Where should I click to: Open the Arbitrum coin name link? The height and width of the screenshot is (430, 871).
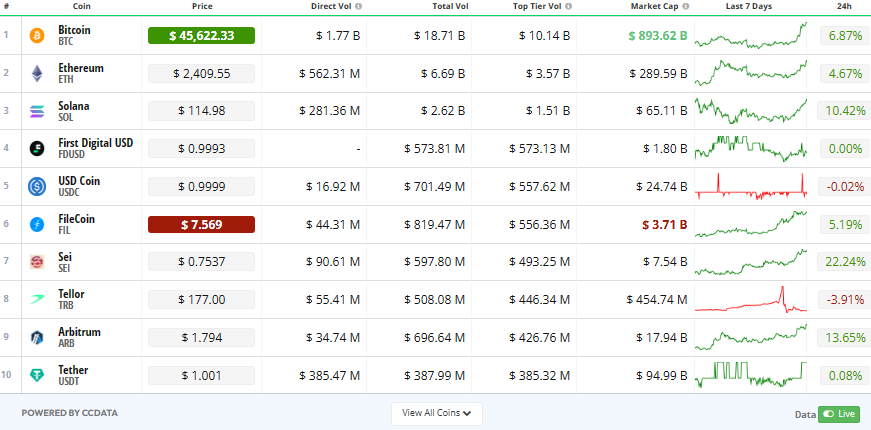click(79, 332)
